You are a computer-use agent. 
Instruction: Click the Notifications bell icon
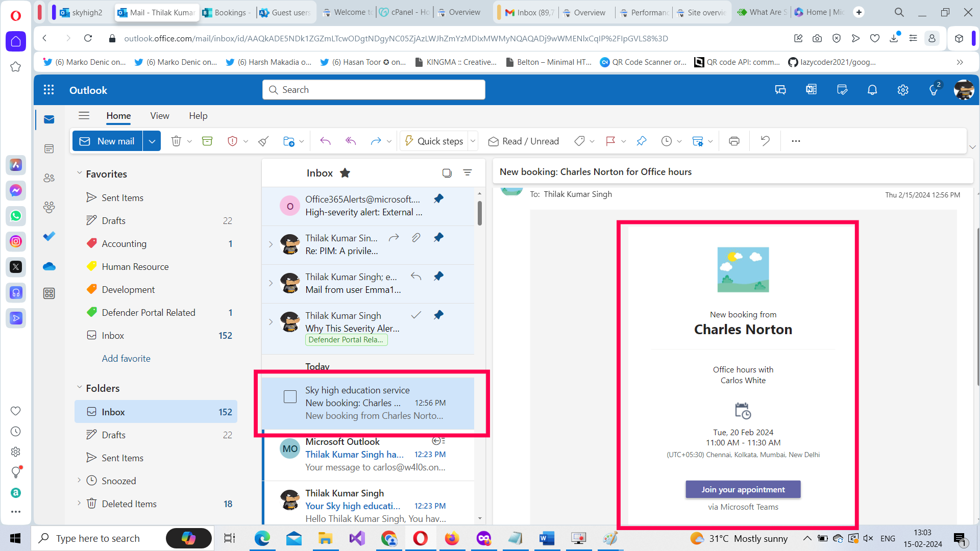coord(872,90)
